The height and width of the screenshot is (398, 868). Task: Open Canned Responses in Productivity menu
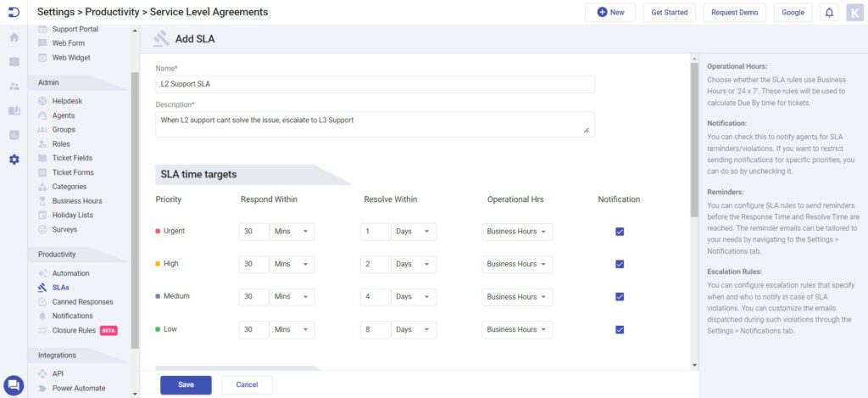82,302
